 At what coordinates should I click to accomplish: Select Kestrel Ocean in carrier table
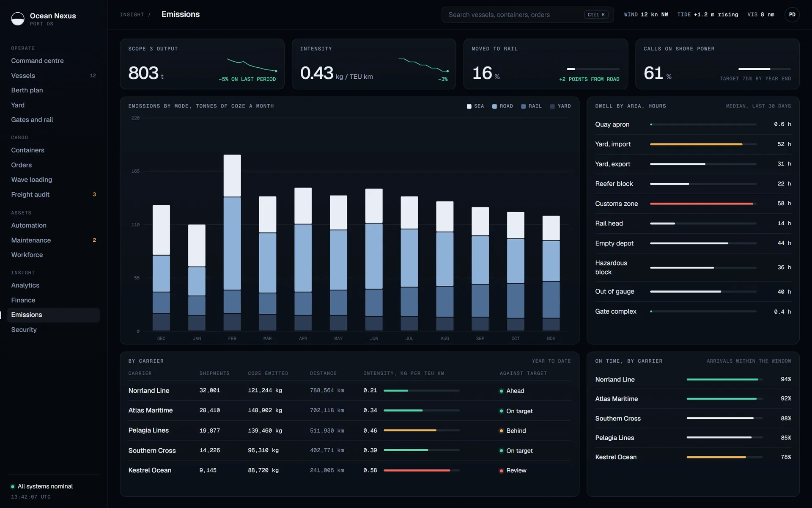click(150, 470)
